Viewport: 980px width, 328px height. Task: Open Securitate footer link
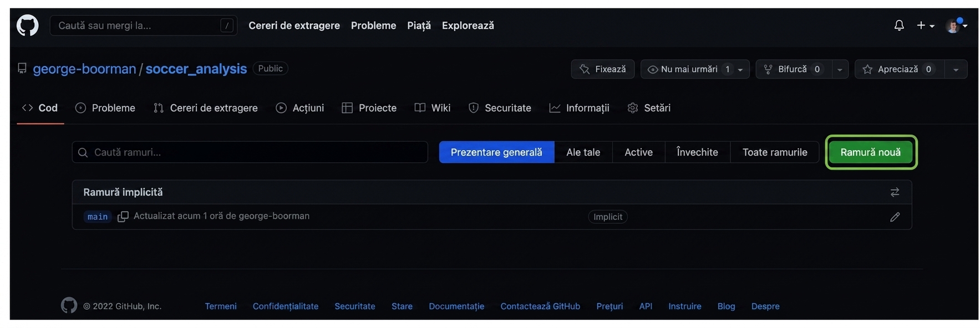tap(355, 306)
